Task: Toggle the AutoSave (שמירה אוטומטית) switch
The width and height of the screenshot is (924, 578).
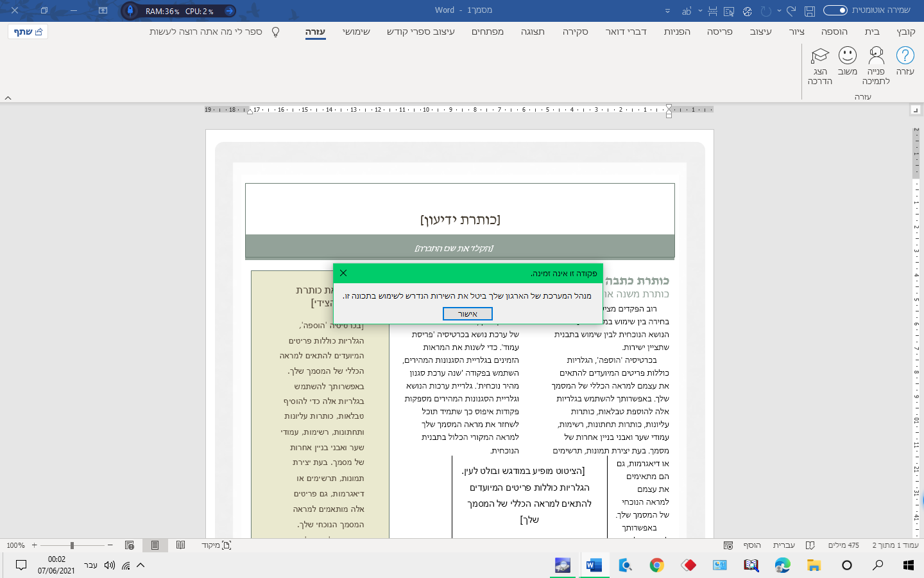Action: pos(835,10)
